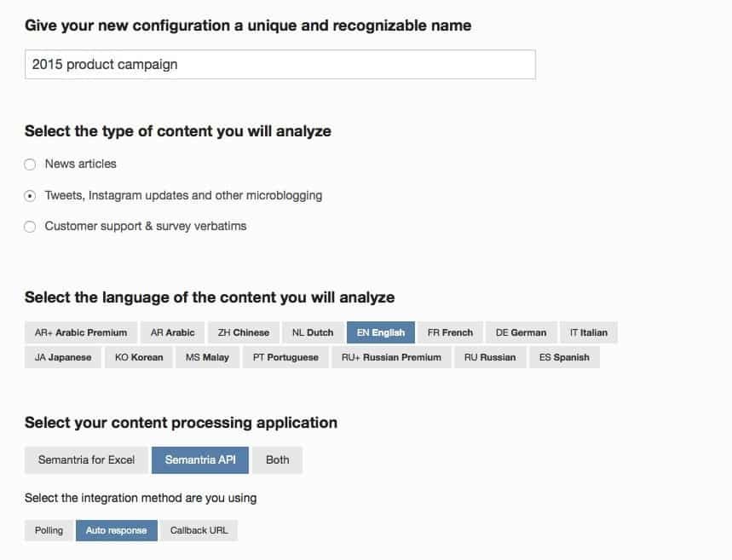
Task: Choose Semantria for Excel application
Action: click(x=86, y=460)
